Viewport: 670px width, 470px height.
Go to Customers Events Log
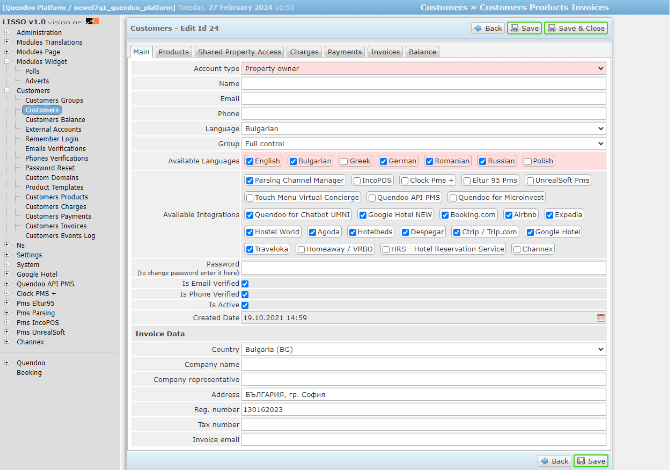coord(60,235)
